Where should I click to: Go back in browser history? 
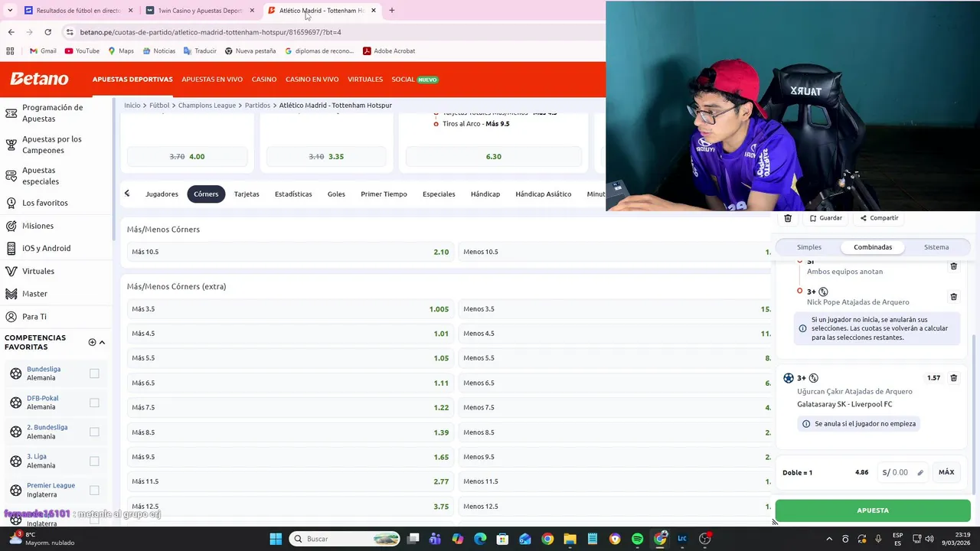pos(11,32)
